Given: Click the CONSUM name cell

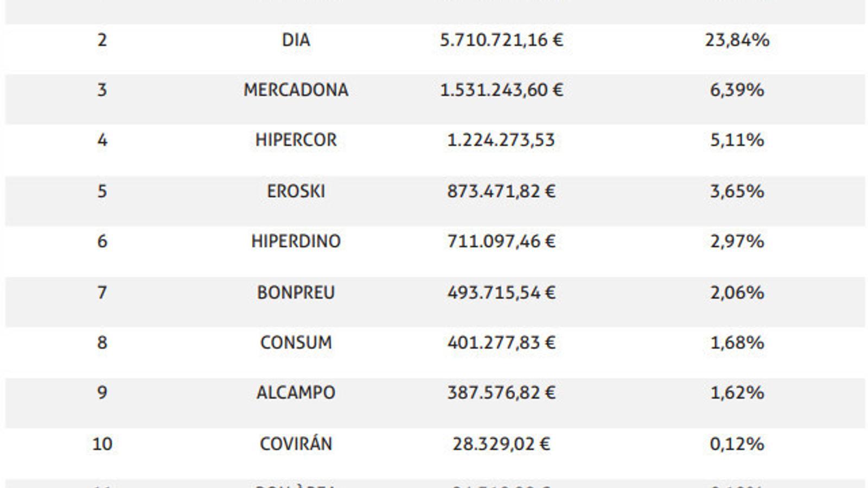Looking at the screenshot, I should [296, 343].
